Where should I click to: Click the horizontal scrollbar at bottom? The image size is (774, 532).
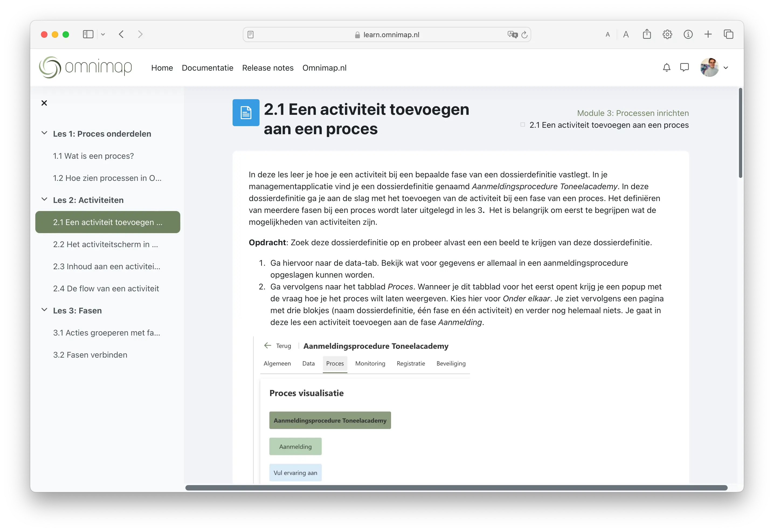(456, 488)
